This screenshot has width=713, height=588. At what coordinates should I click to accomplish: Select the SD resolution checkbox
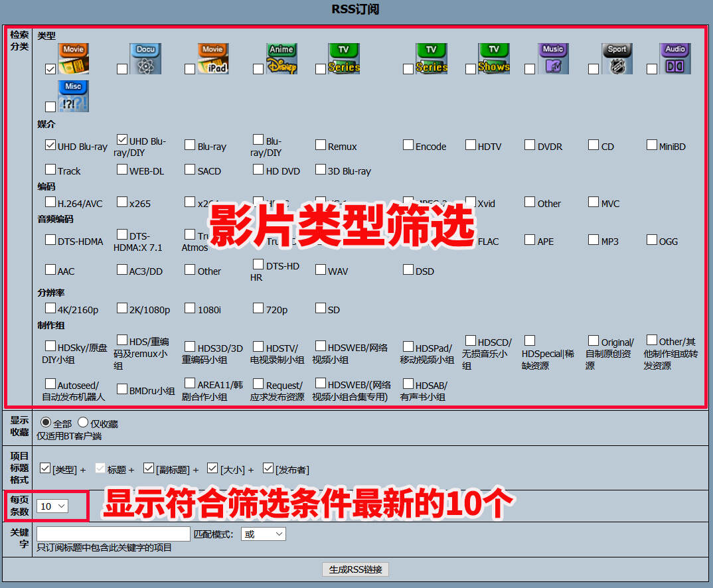(321, 309)
